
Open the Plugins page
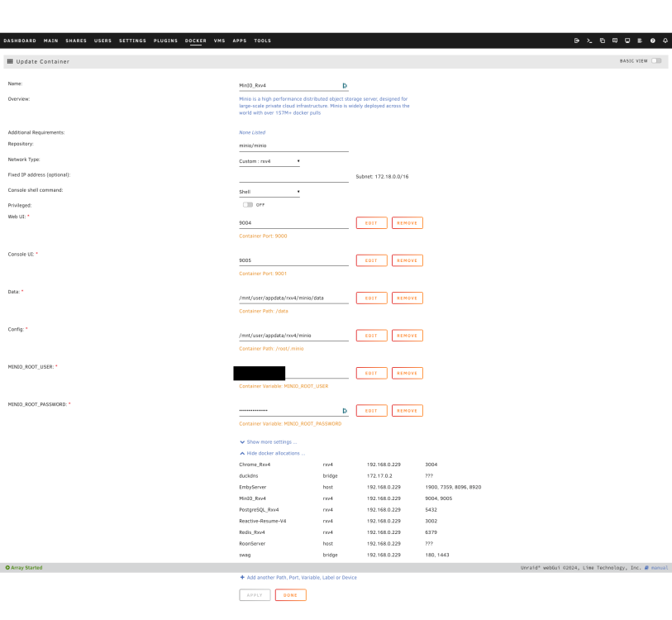pyautogui.click(x=165, y=41)
